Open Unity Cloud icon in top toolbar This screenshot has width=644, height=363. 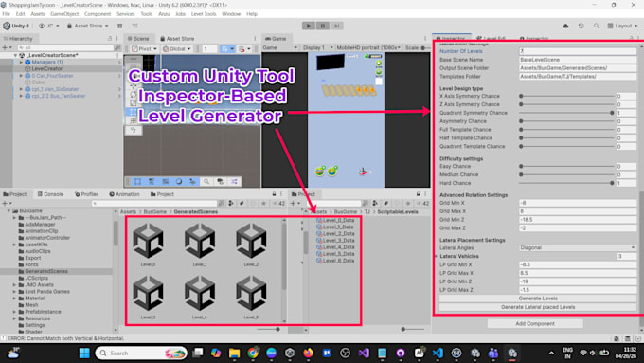tap(565, 26)
